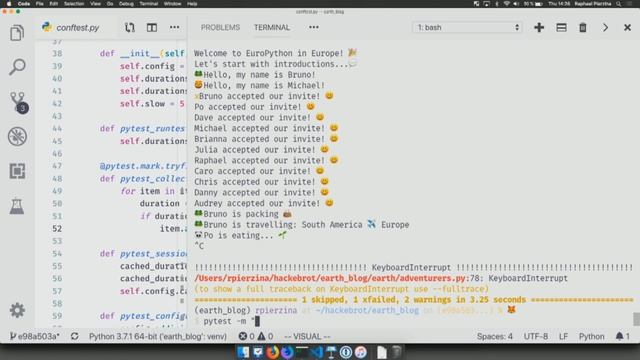The width and height of the screenshot is (640, 360).
Task: Click 'Po is eating...' terminal line
Action: click(x=241, y=236)
